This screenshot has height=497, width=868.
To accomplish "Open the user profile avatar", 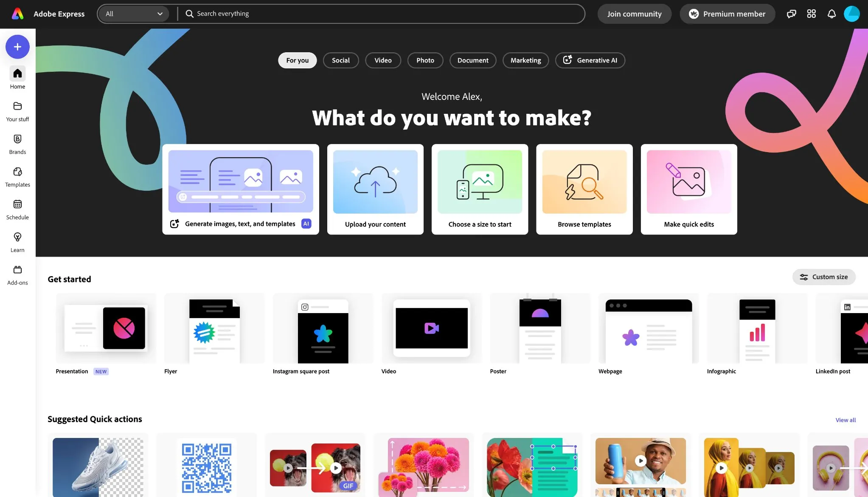I will click(x=851, y=14).
